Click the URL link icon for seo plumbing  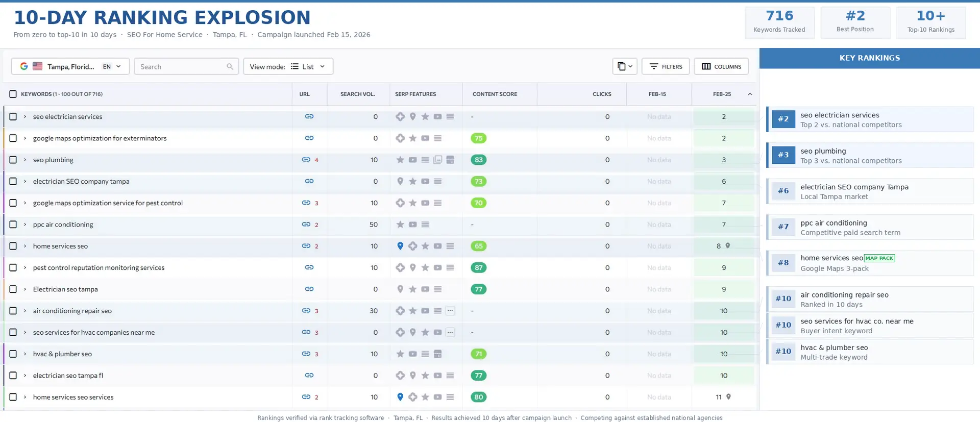[306, 160]
